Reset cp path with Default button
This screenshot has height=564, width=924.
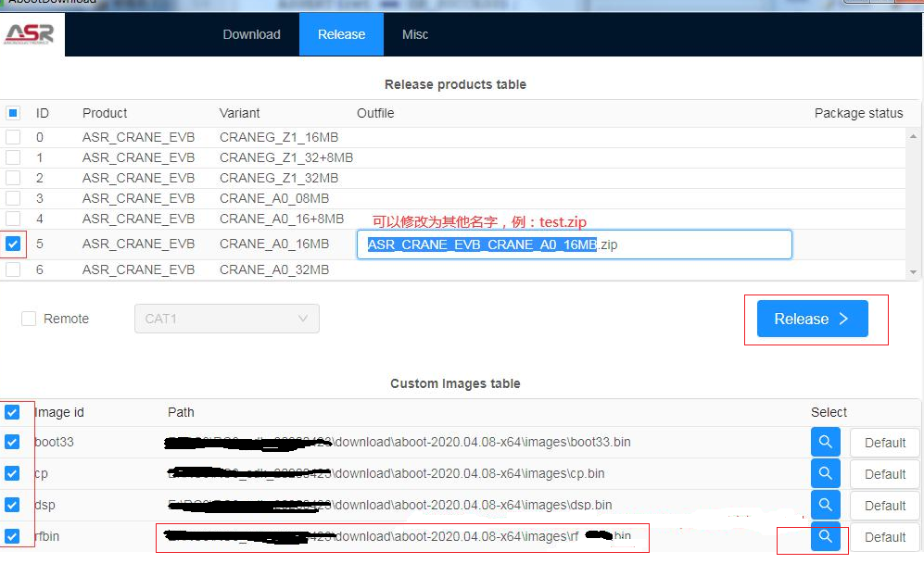click(884, 474)
